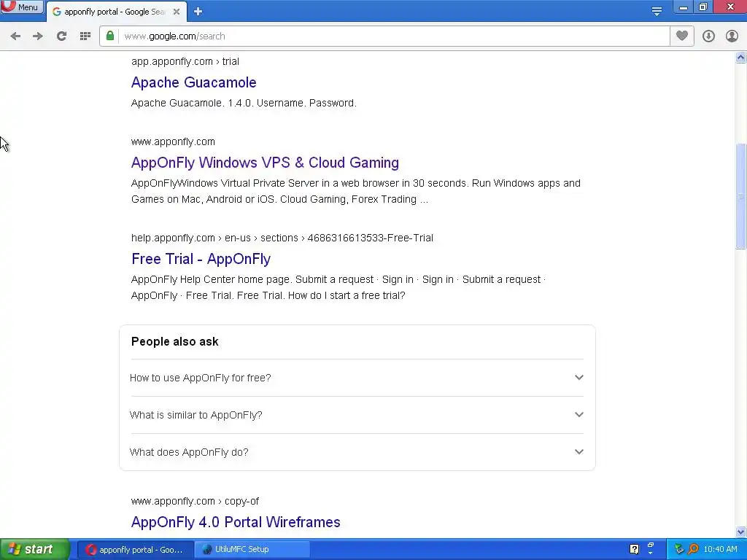
Task: Click the scrollbar down arrow
Action: click(x=741, y=532)
